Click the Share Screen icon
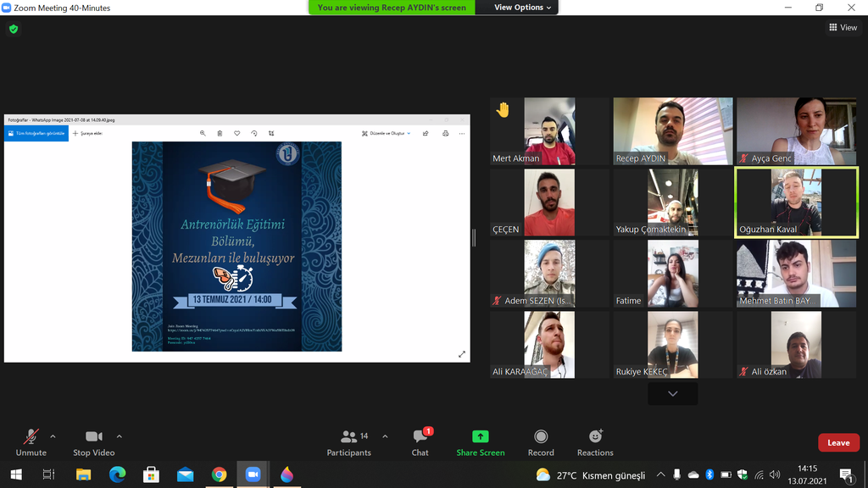This screenshot has height=488, width=868. tap(480, 436)
